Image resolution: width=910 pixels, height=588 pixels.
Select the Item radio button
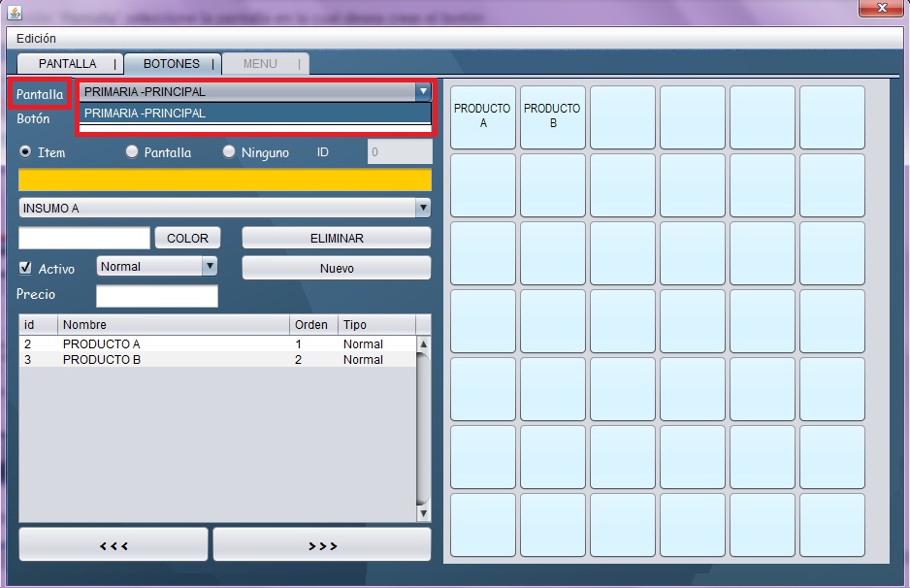pyautogui.click(x=26, y=152)
